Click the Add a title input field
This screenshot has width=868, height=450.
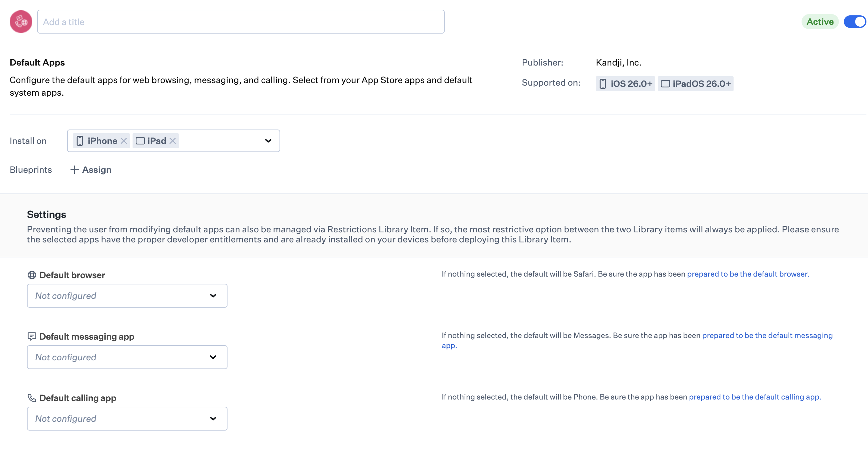click(241, 22)
